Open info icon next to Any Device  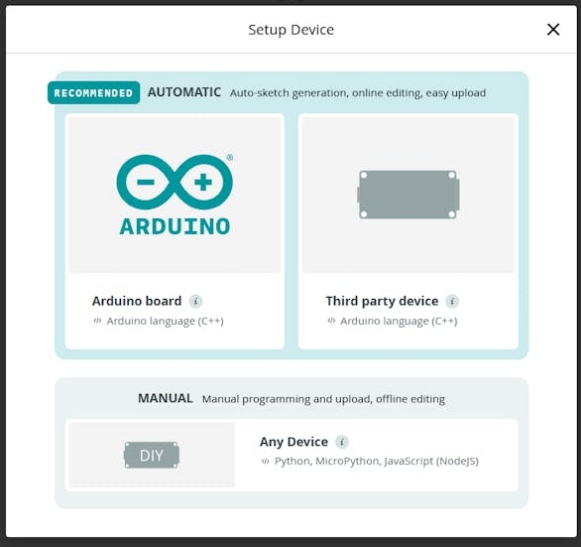[342, 442]
